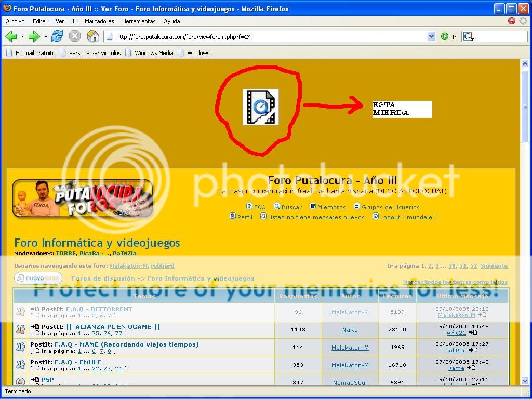Stop page loading with the stop icon
The image size is (532, 399).
click(75, 36)
